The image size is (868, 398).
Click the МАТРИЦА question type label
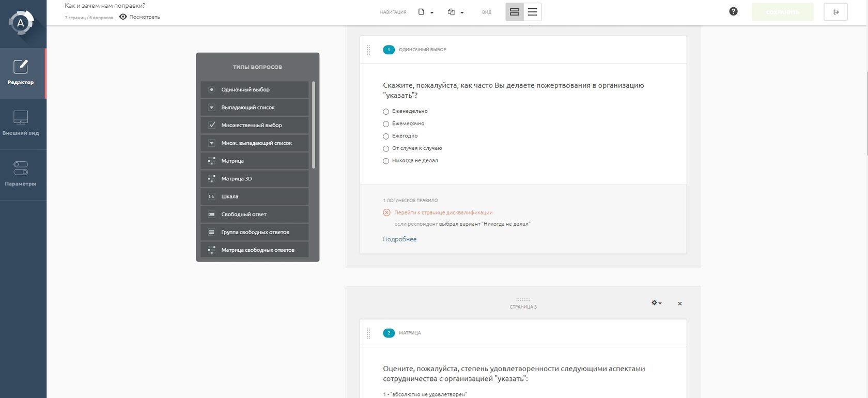click(410, 333)
